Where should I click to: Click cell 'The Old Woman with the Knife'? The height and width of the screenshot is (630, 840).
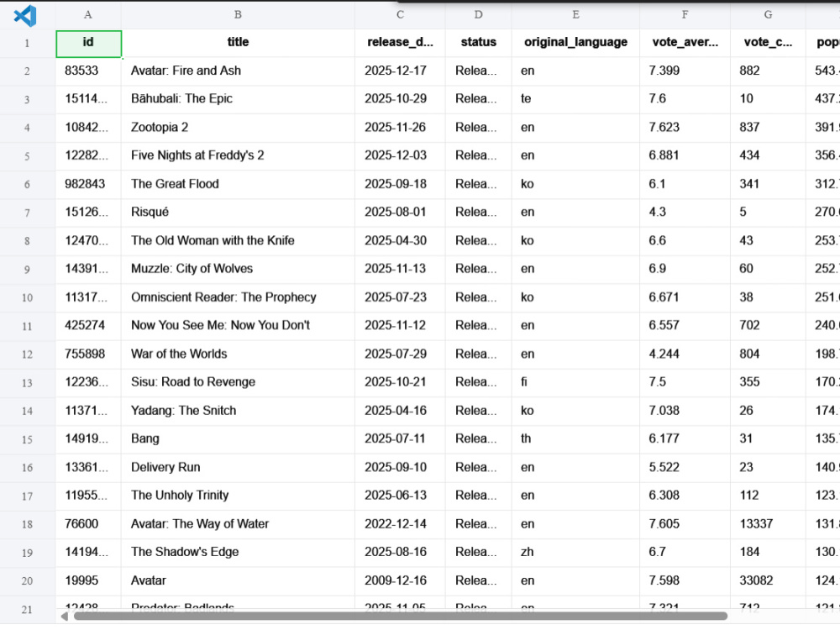(x=238, y=241)
